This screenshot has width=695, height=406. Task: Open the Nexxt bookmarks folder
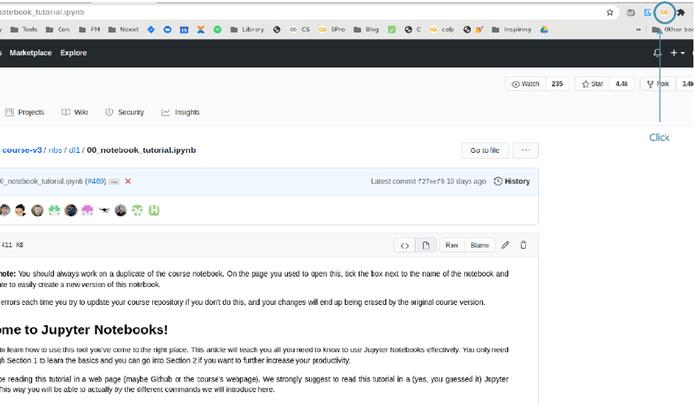pyautogui.click(x=124, y=30)
